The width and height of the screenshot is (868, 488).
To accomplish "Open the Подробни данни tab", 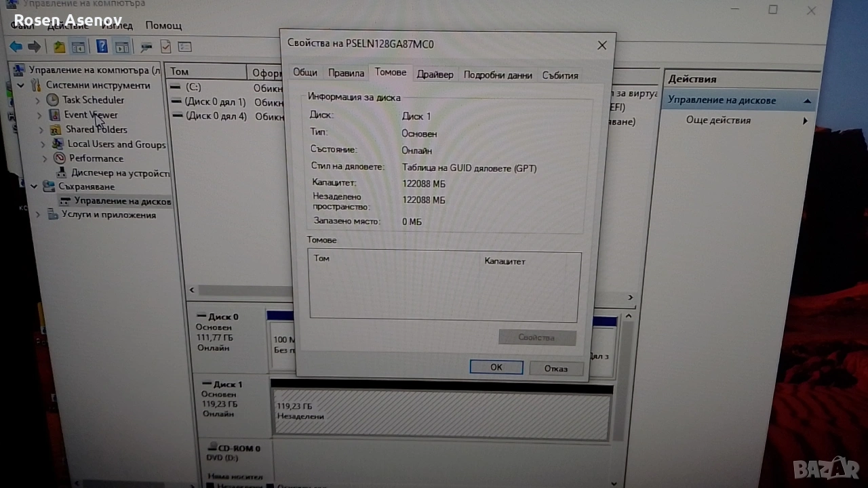I will click(498, 75).
